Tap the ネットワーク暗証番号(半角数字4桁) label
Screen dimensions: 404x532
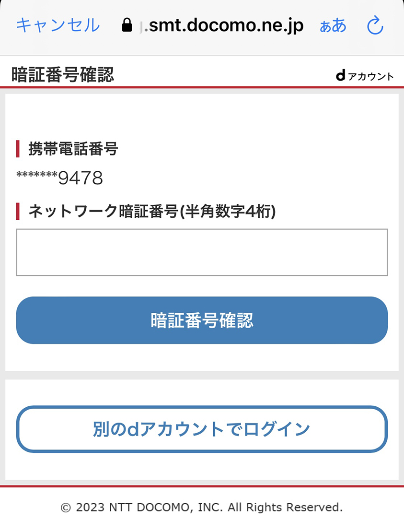pos(152,212)
